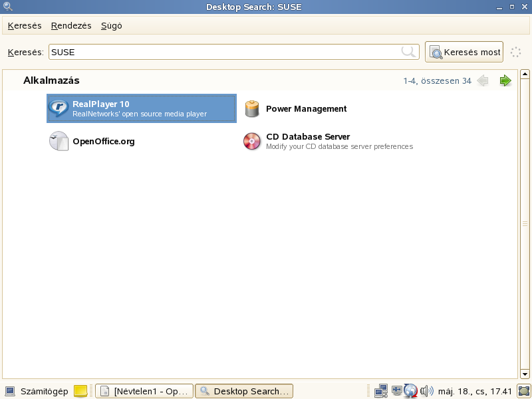Switch to the Névtelen1 OpenOffice taskbar window

click(x=144, y=391)
